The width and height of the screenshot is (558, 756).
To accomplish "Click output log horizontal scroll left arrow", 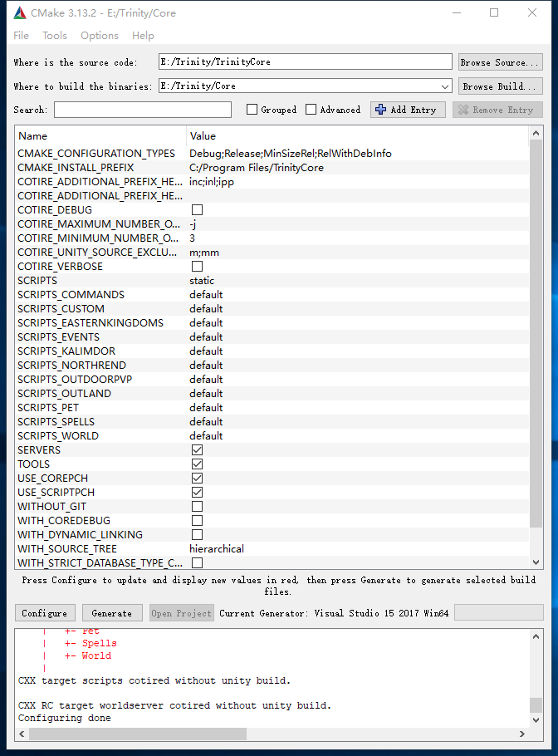I will pos(22,734).
